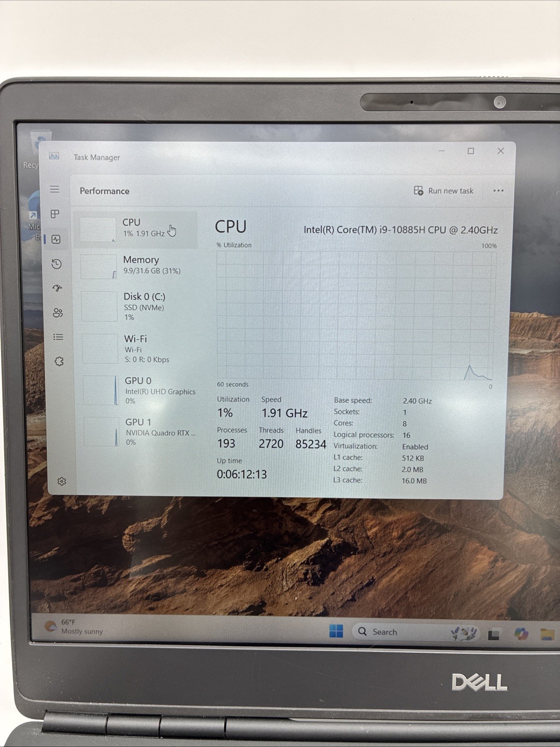The image size is (560, 747).
Task: Select Disk 0 (C:) performance entry
Action: point(137,306)
